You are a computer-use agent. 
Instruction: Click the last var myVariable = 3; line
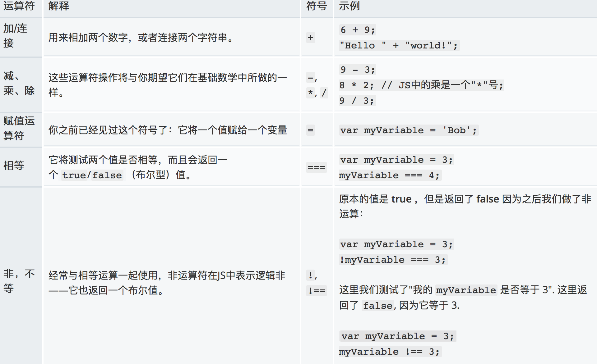pos(398,336)
